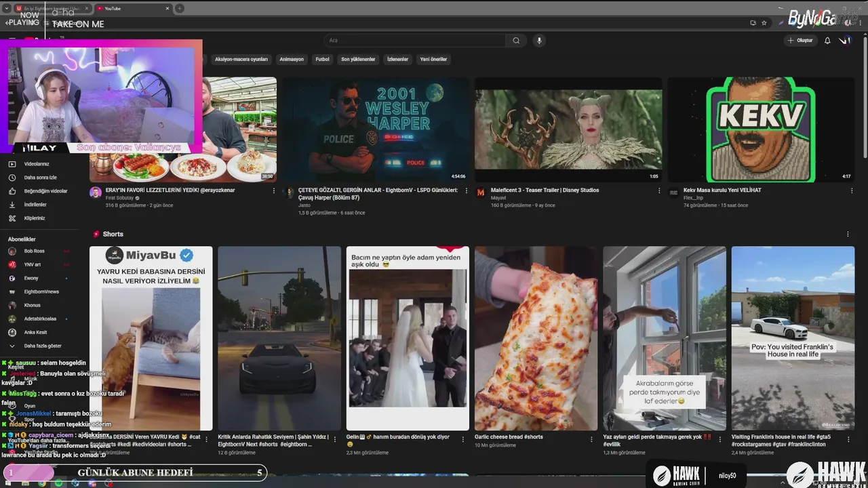Image resolution: width=868 pixels, height=488 pixels.
Task: Start voice search with microphone icon
Action: pyautogui.click(x=539, y=41)
